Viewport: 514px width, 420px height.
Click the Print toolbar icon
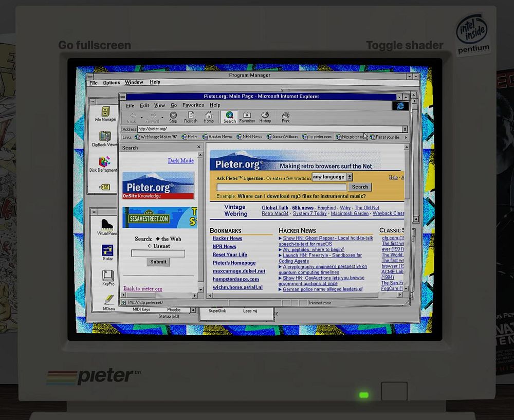click(285, 117)
